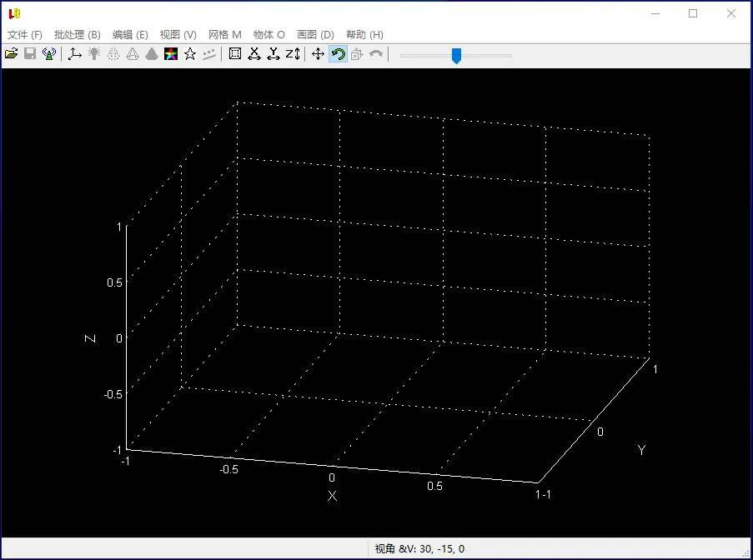Image resolution: width=753 pixels, height=560 pixels.
Task: Click the grayed dotted lines icon
Action: (209, 53)
